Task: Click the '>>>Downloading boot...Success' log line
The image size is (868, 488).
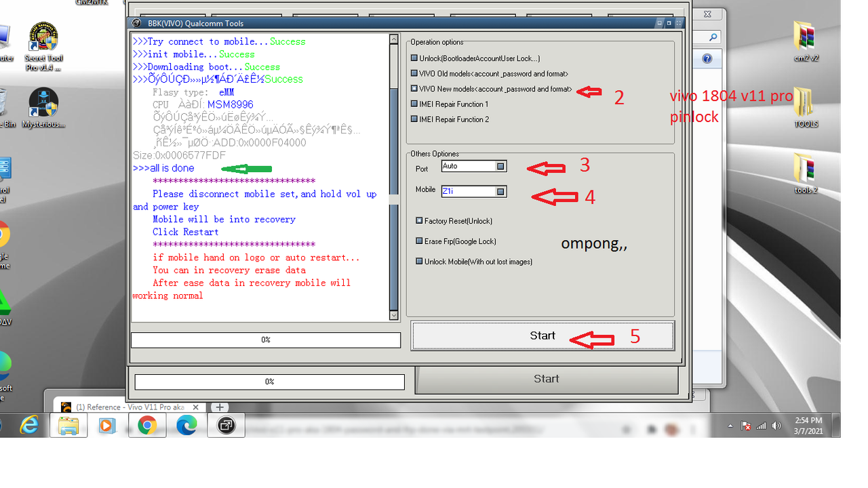Action: 206,66
